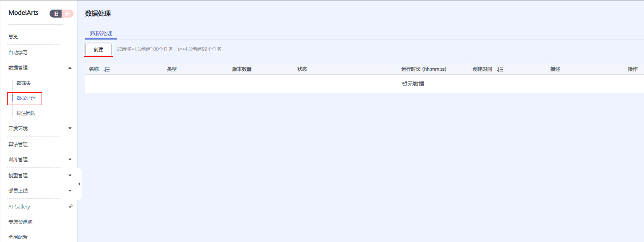Go to 总览 overview page
Screen dimensions: 644x242
(13, 37)
